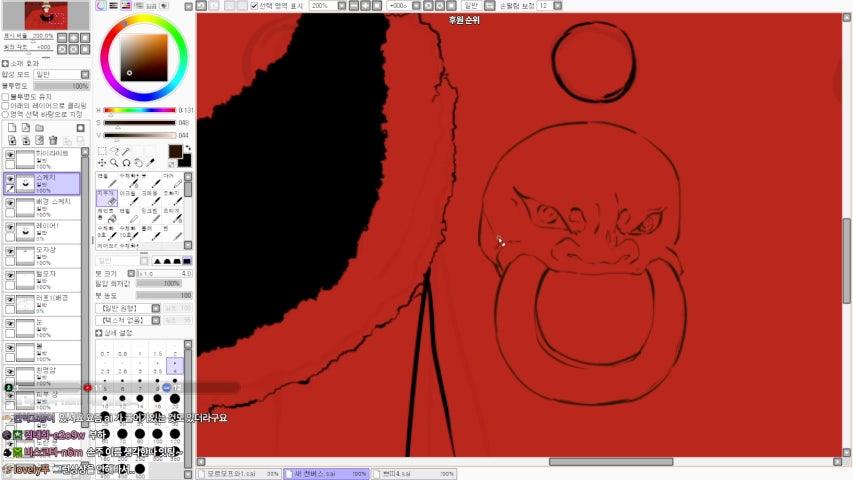853x480 pixels.
Task: Toggle visibility of 모자상 layer
Action: 10,251
